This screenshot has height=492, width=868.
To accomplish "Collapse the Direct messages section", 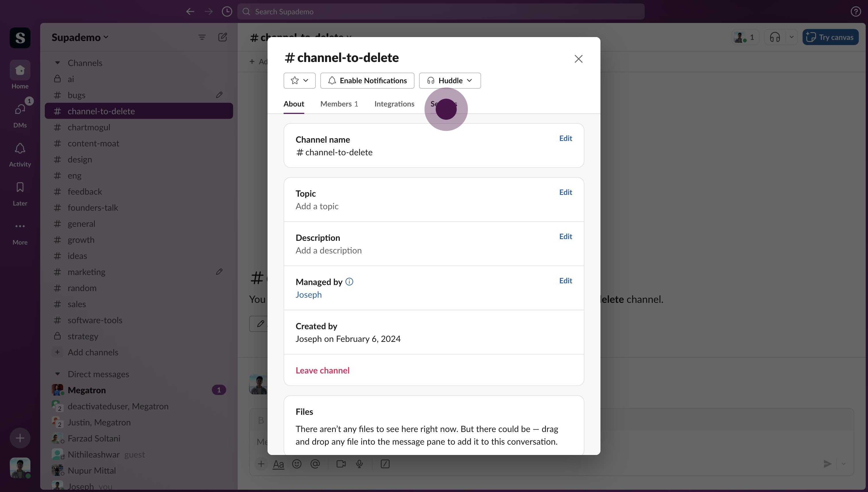I will pyautogui.click(x=57, y=374).
